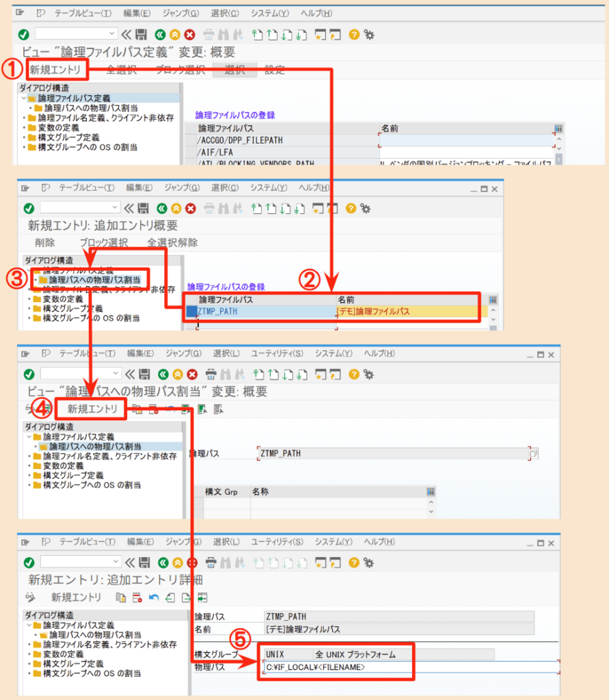Click the customize layout gear in the 論理ファイルパス定義 view window

point(369,34)
